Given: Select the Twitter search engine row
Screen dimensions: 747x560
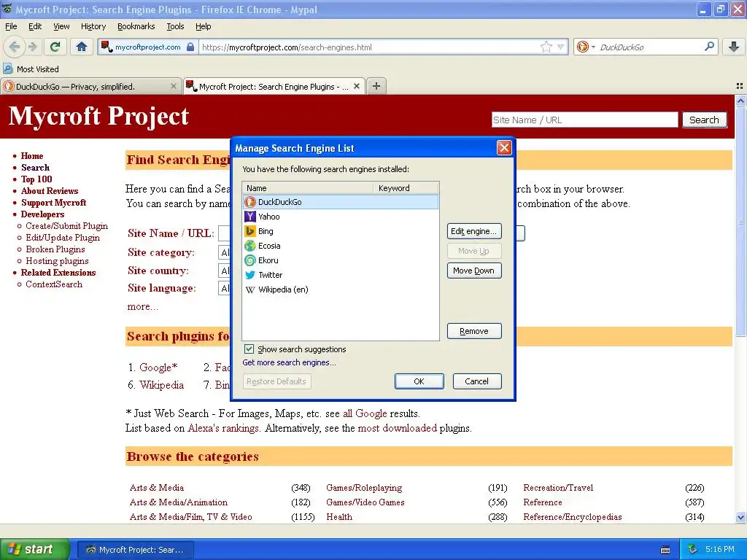Looking at the screenshot, I should point(341,275).
